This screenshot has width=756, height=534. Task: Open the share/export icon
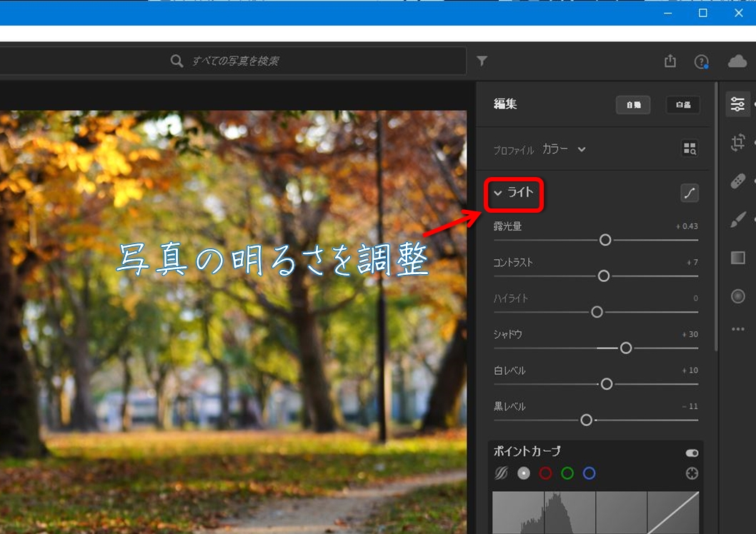(670, 61)
